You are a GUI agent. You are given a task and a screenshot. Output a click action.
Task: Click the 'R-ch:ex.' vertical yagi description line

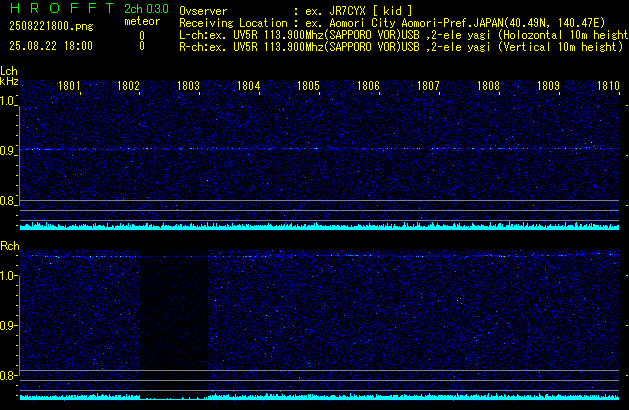click(401, 47)
